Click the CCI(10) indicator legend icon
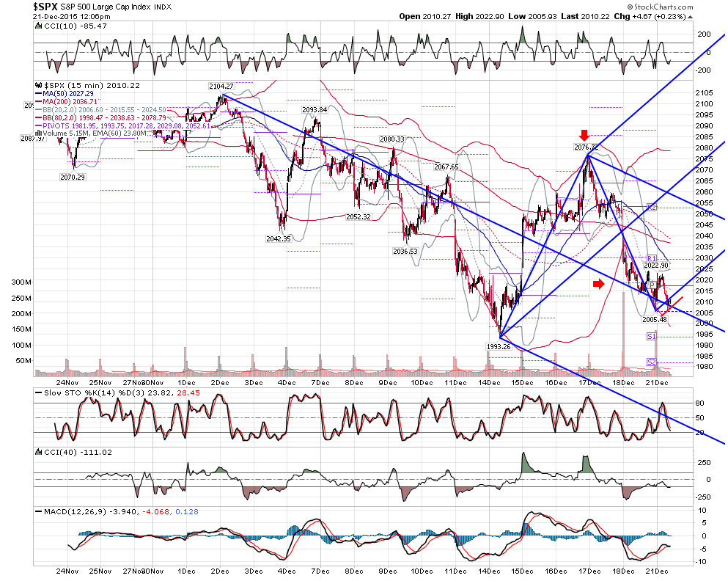The width and height of the screenshot is (728, 581). point(39,26)
